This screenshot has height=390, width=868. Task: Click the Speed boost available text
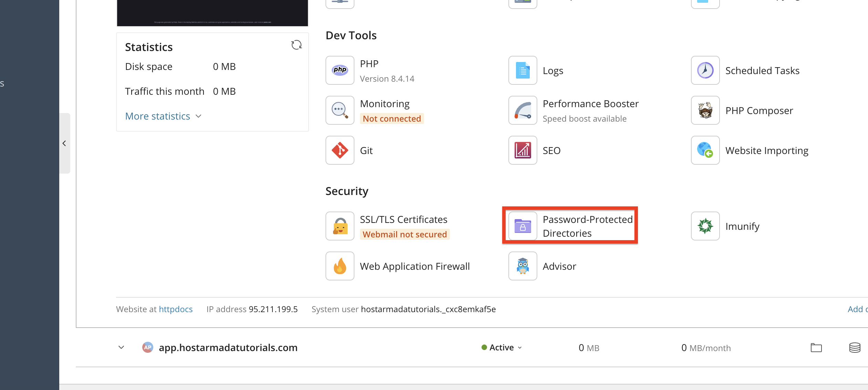[x=585, y=119]
